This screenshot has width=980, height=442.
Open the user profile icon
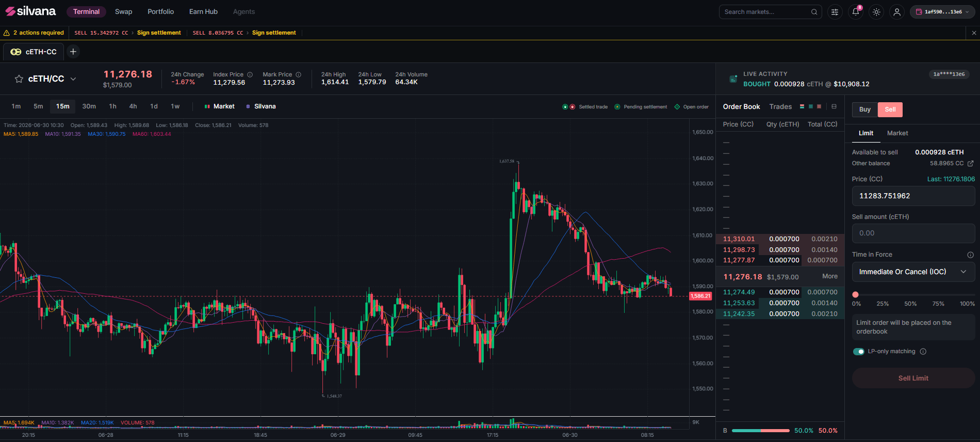tap(897, 12)
